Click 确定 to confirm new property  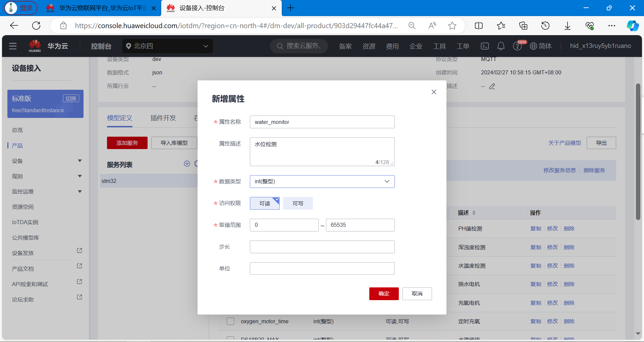[x=384, y=294]
